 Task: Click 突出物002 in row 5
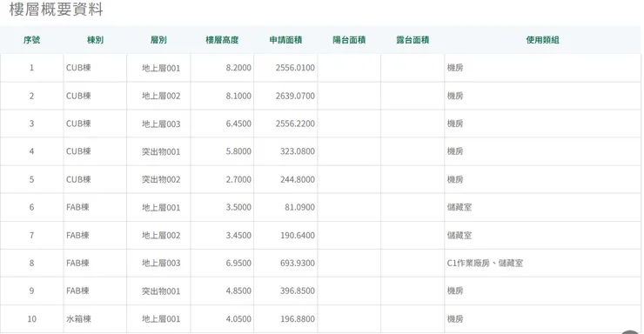161,179
